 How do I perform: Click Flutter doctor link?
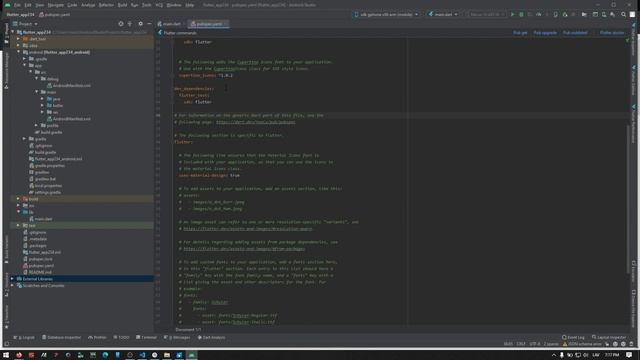pos(612,33)
